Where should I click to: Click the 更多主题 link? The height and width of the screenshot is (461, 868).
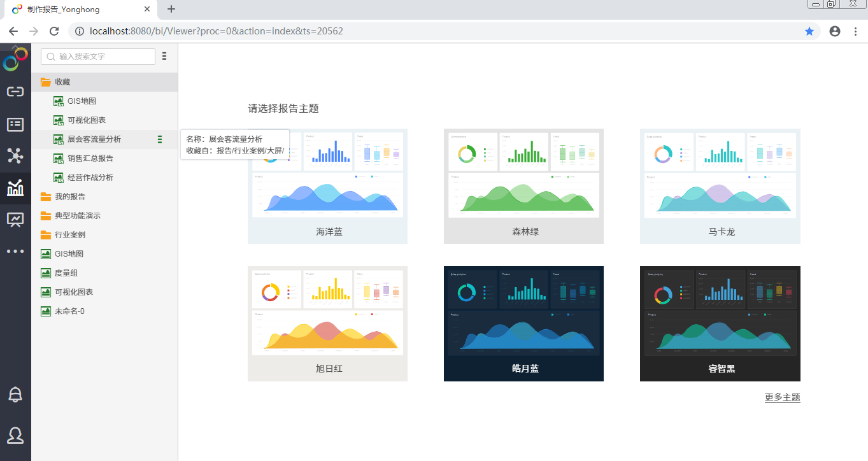[x=782, y=397]
